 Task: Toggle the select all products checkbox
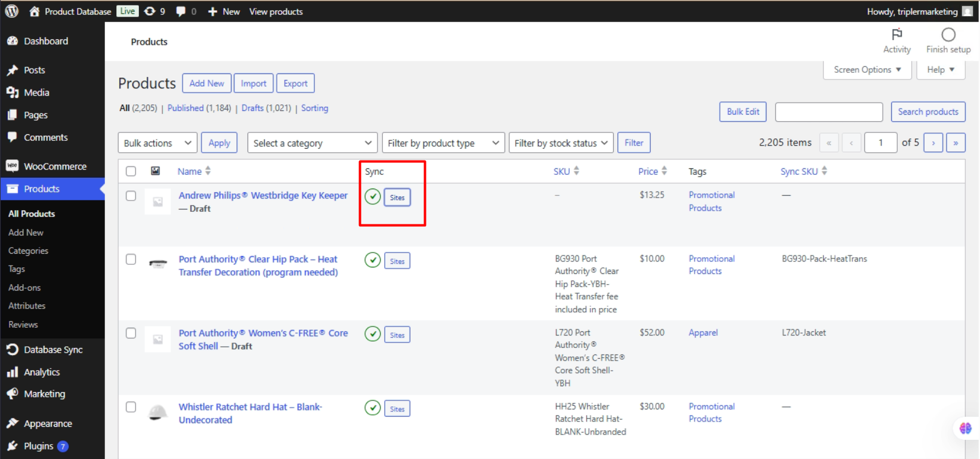(x=131, y=171)
